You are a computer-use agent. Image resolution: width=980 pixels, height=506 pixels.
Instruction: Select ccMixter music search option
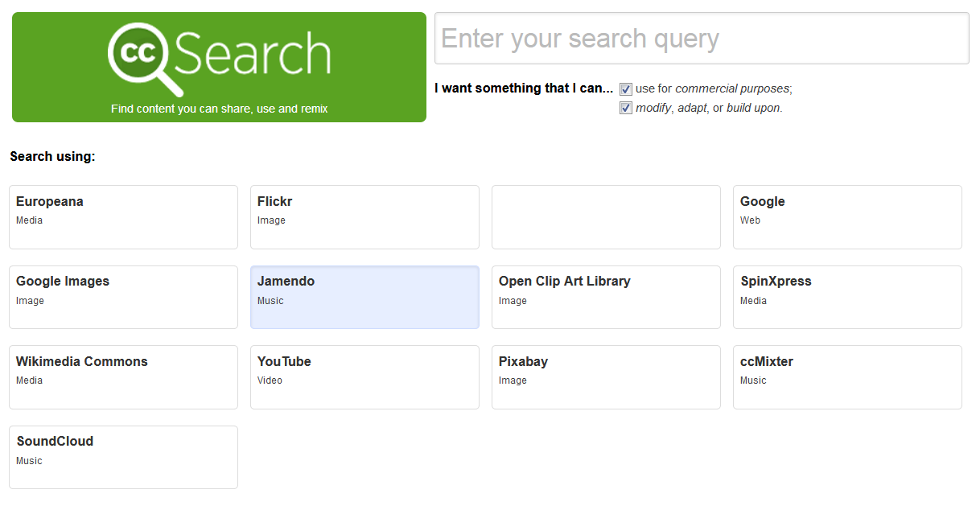click(847, 377)
